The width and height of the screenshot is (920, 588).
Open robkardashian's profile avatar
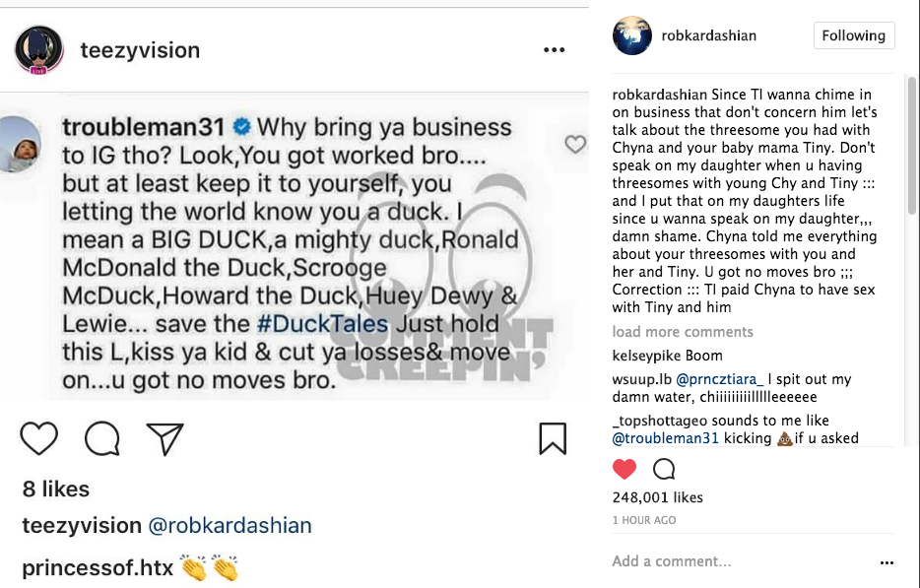click(631, 34)
